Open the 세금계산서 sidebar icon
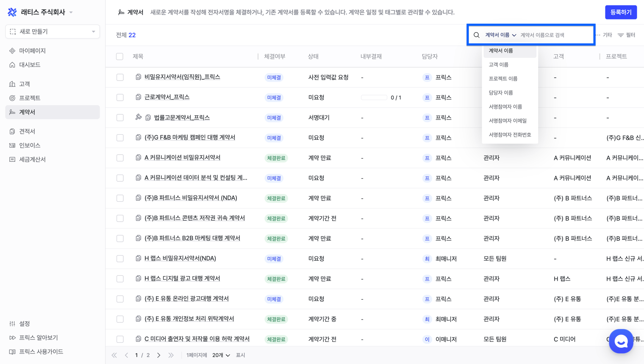Screen dimensions: 644x364 click(12, 159)
